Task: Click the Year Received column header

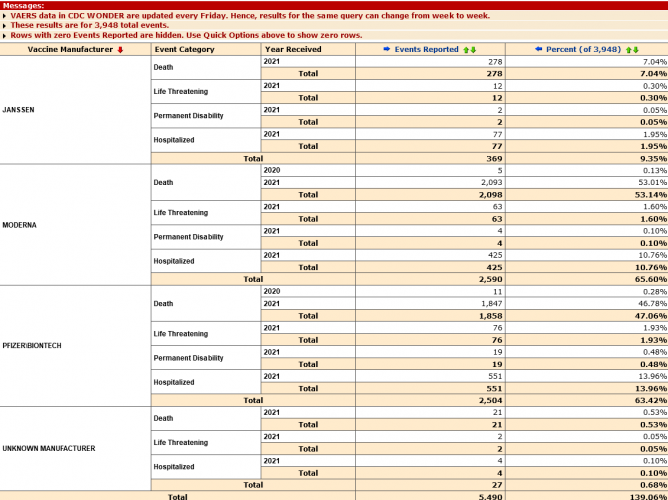Action: [x=293, y=49]
